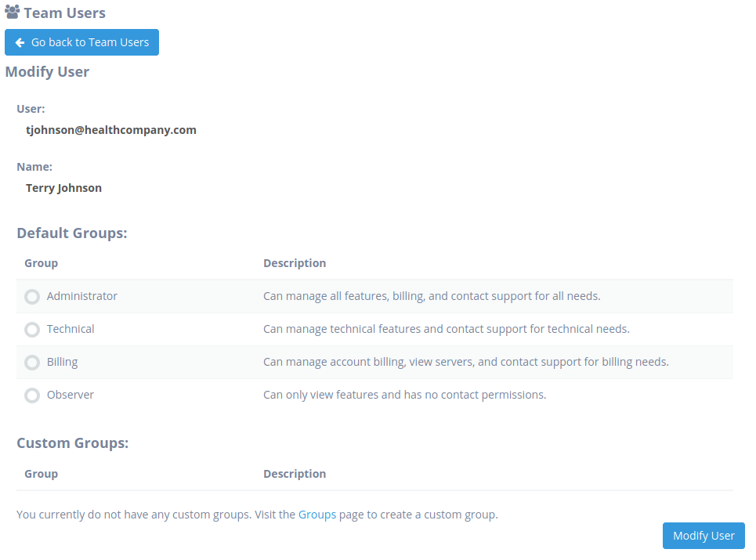Screen dimensions: 756x560
Task: Click the Administrator group label
Action: point(82,296)
